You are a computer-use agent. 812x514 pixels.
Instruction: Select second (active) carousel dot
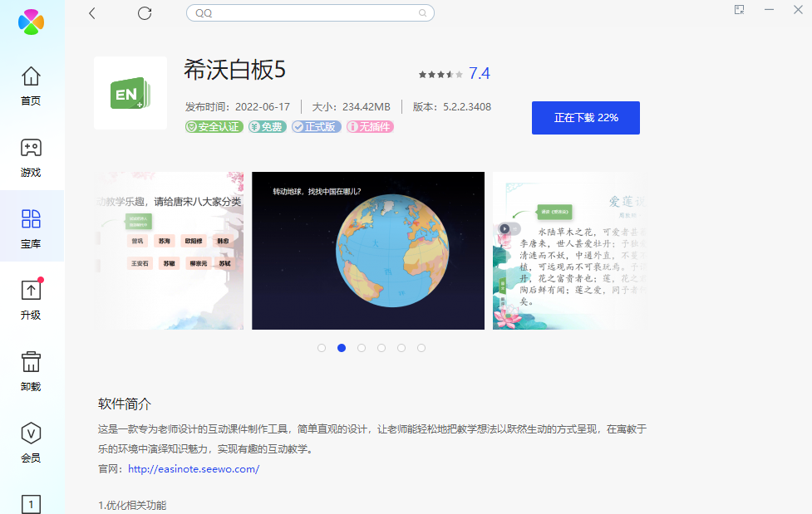tap(342, 348)
